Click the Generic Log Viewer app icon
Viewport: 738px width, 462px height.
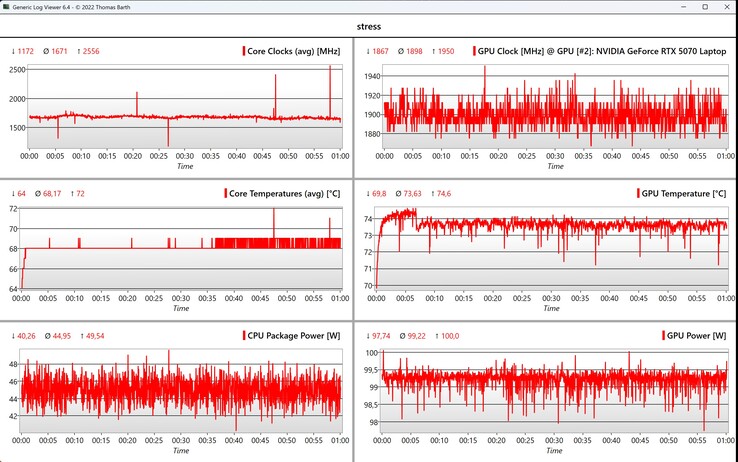pos(7,6)
